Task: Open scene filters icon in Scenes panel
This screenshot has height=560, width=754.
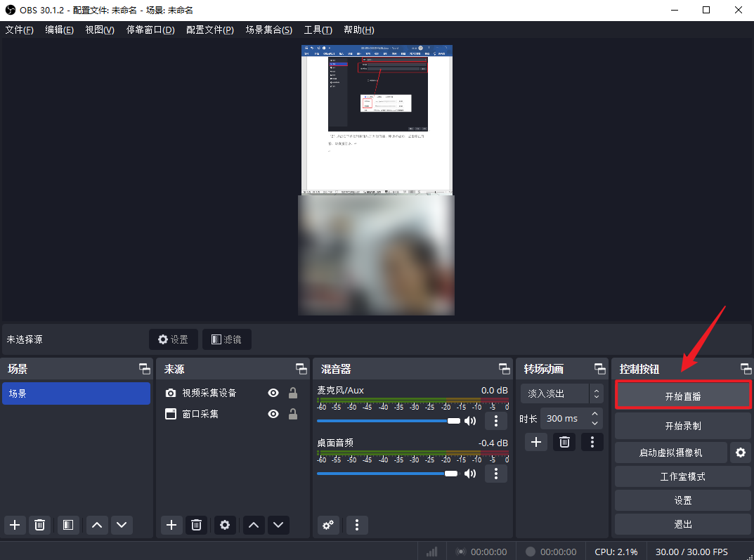Action: tap(67, 525)
